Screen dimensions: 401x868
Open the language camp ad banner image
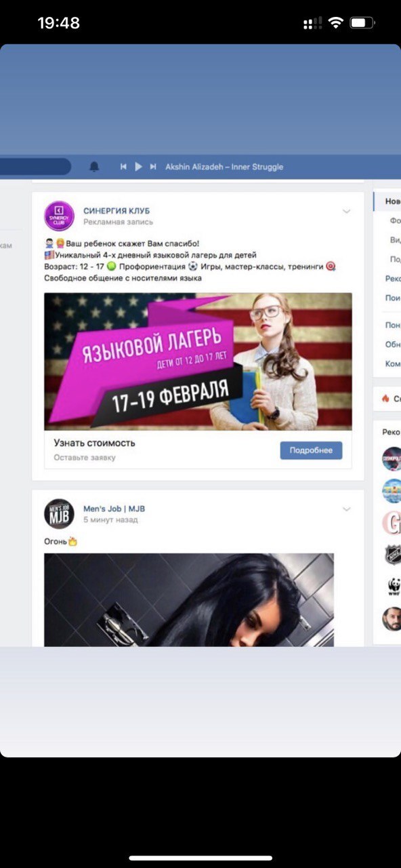click(198, 361)
